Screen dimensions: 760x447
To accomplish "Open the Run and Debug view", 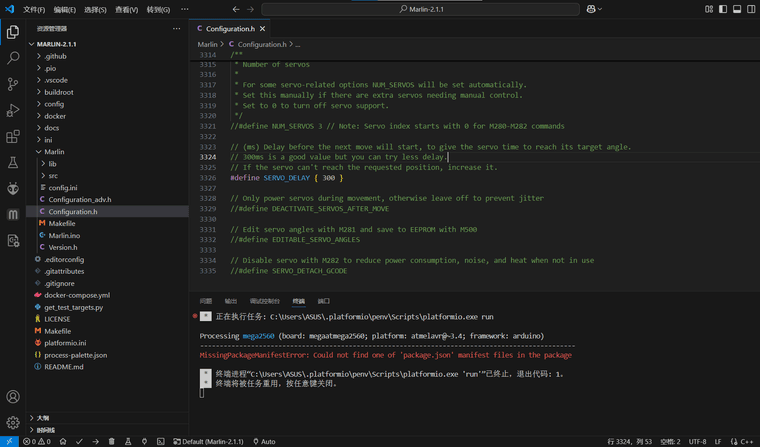I will (x=13, y=111).
